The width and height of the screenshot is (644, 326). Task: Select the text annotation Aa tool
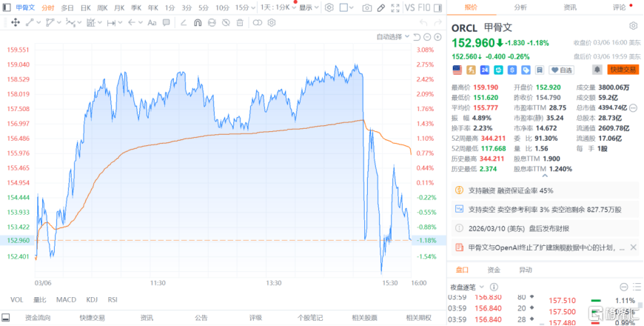click(x=152, y=23)
